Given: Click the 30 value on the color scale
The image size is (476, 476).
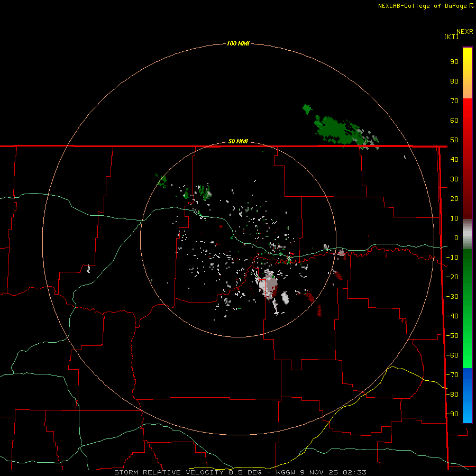Looking at the screenshot, I should [x=454, y=179].
